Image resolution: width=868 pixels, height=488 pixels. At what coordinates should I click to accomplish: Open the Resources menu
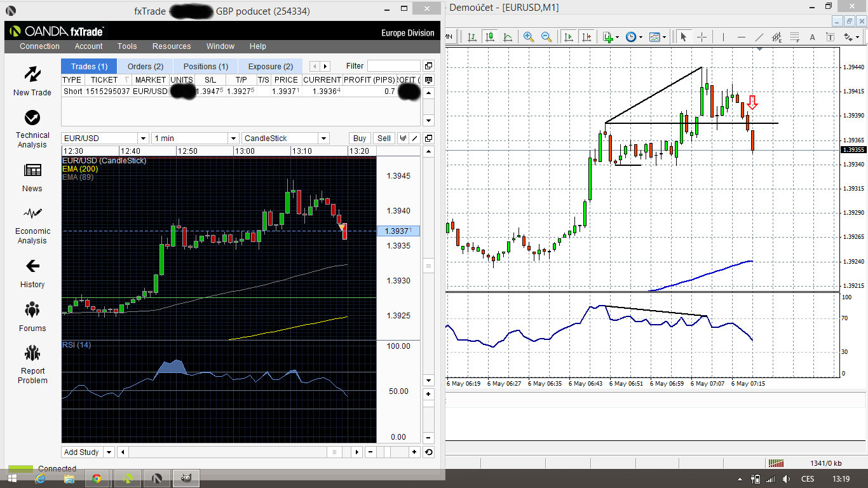[x=172, y=46]
